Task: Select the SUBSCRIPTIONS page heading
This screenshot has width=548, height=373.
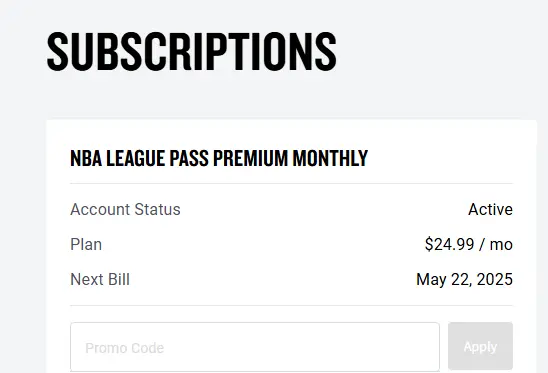Action: coord(192,52)
